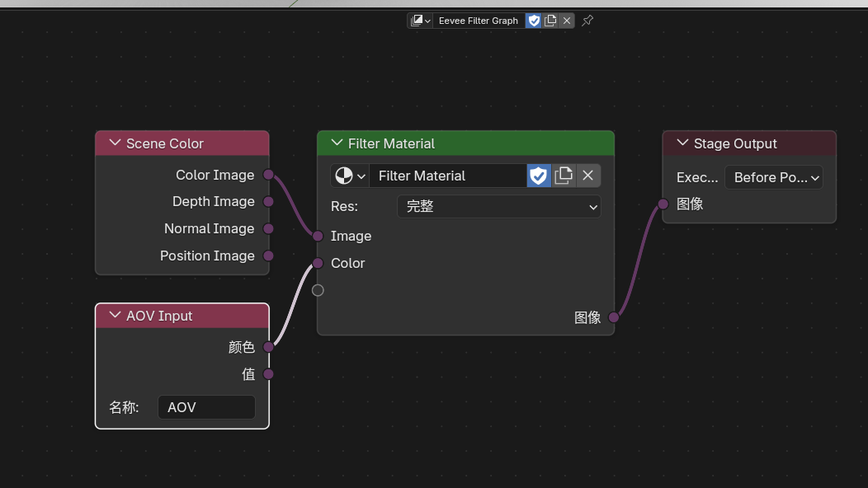Select the Scene Color node header
The width and height of the screenshot is (868, 488).
point(182,143)
